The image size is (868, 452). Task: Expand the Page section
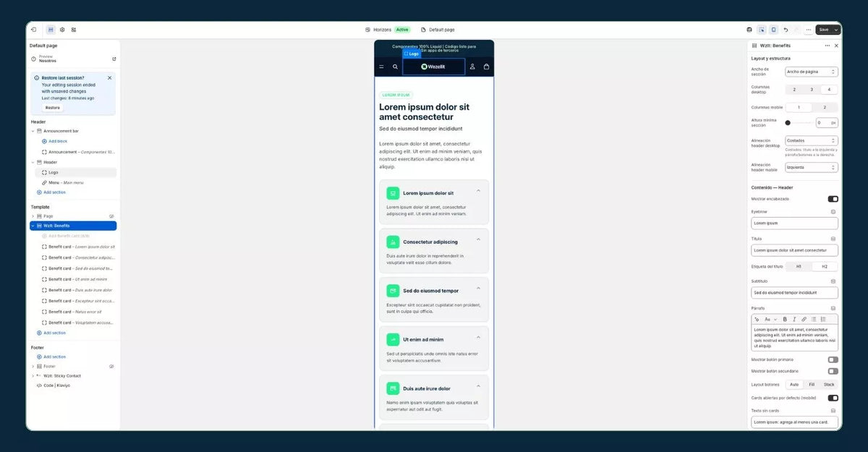(33, 216)
